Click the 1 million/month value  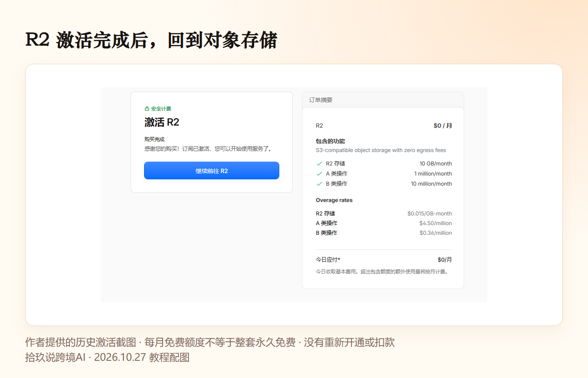click(433, 174)
